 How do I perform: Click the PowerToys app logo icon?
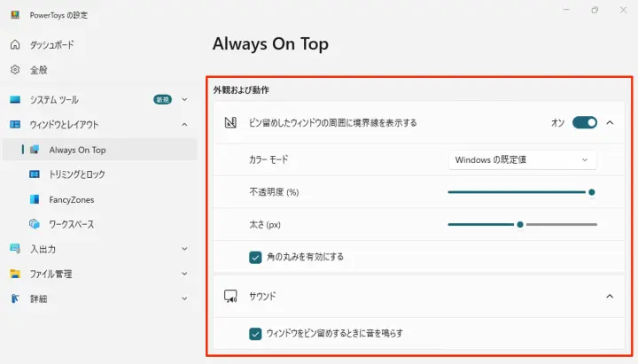15,15
